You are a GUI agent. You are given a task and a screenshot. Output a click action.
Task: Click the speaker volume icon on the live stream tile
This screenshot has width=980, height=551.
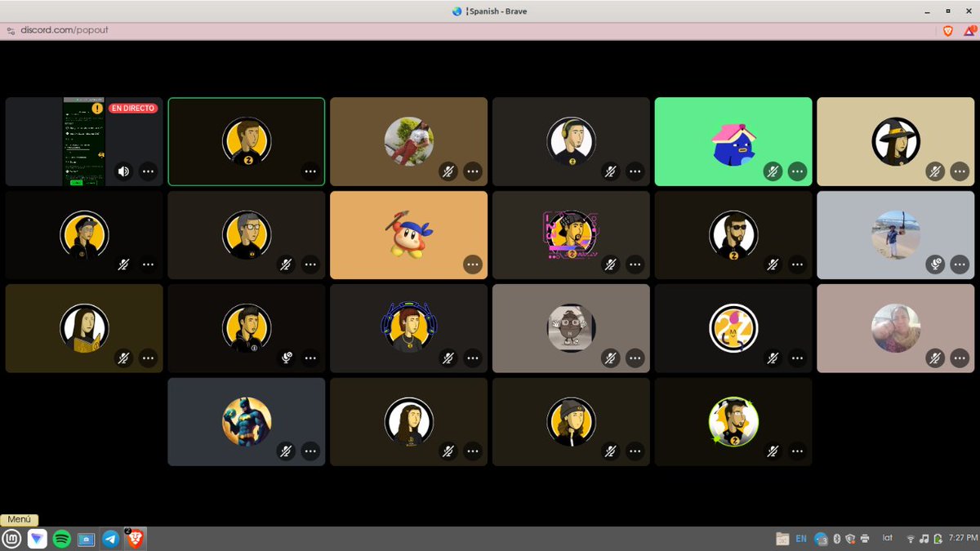[123, 171]
